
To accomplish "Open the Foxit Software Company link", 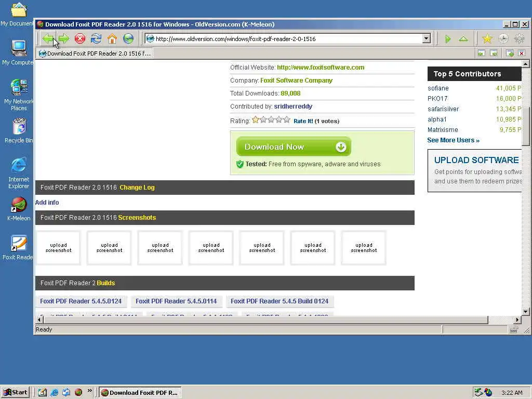I will pyautogui.click(x=296, y=81).
